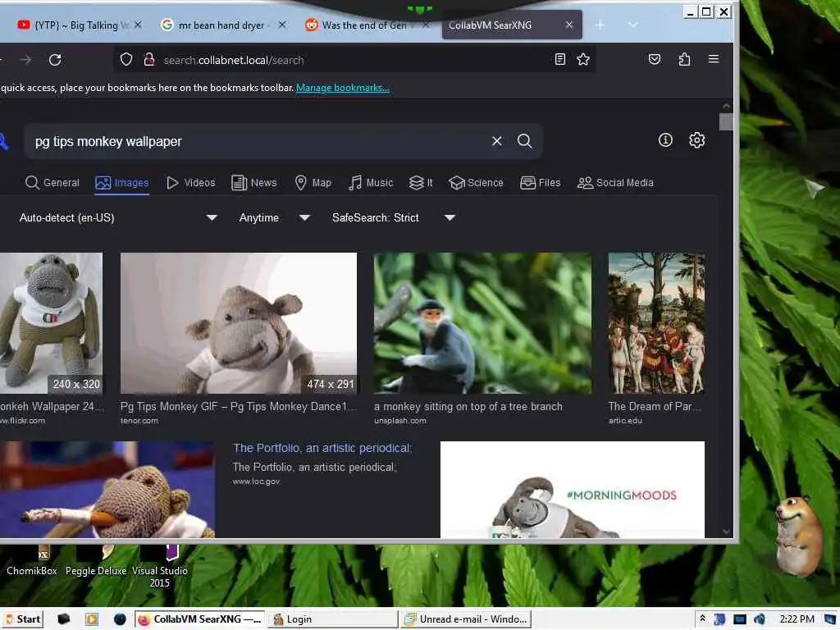Screen dimensions: 840x630
Task: Open the Firefox hamburger menu
Action: (714, 59)
